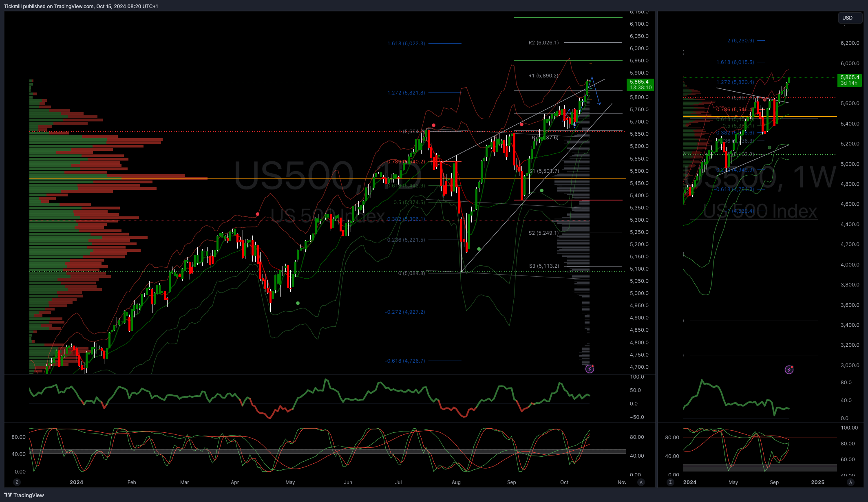Click the 2025 label on the weekly time axis
868x502 pixels.
pos(817,482)
